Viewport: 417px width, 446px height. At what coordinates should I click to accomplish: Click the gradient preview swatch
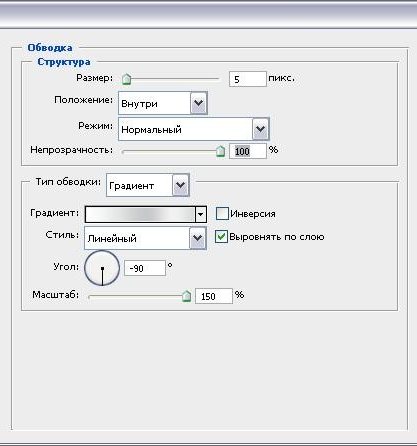(x=140, y=214)
